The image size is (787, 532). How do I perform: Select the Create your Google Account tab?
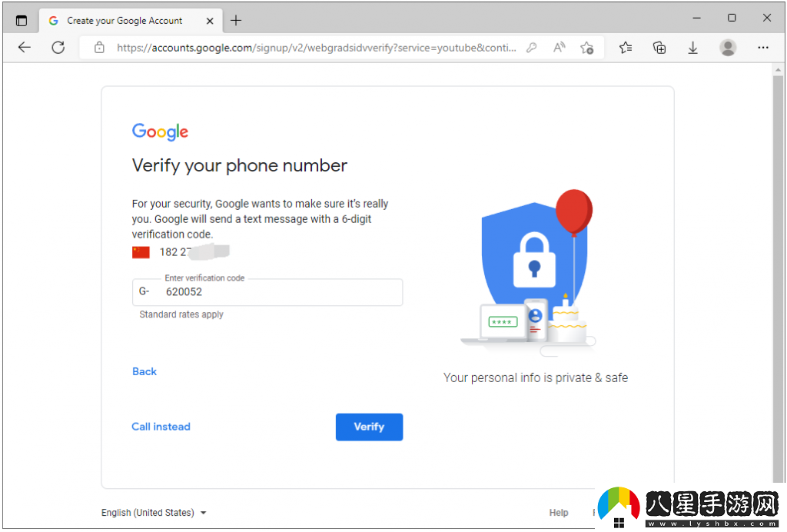(123, 21)
